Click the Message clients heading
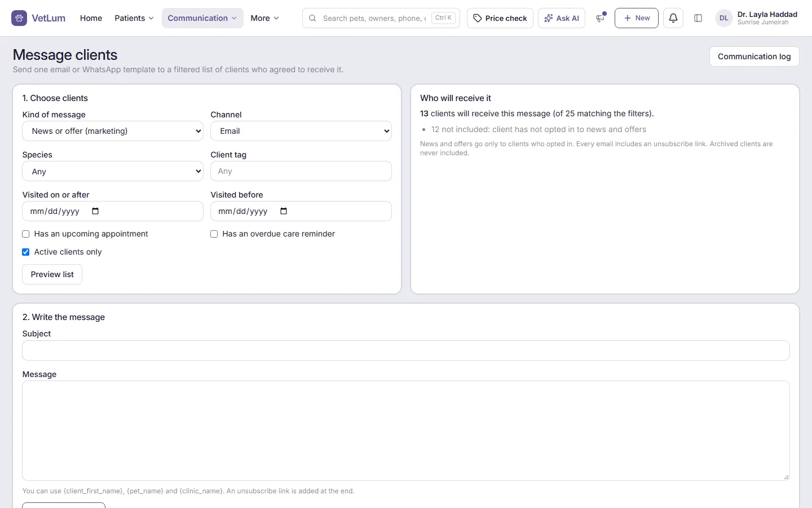812x508 pixels. tap(65, 55)
